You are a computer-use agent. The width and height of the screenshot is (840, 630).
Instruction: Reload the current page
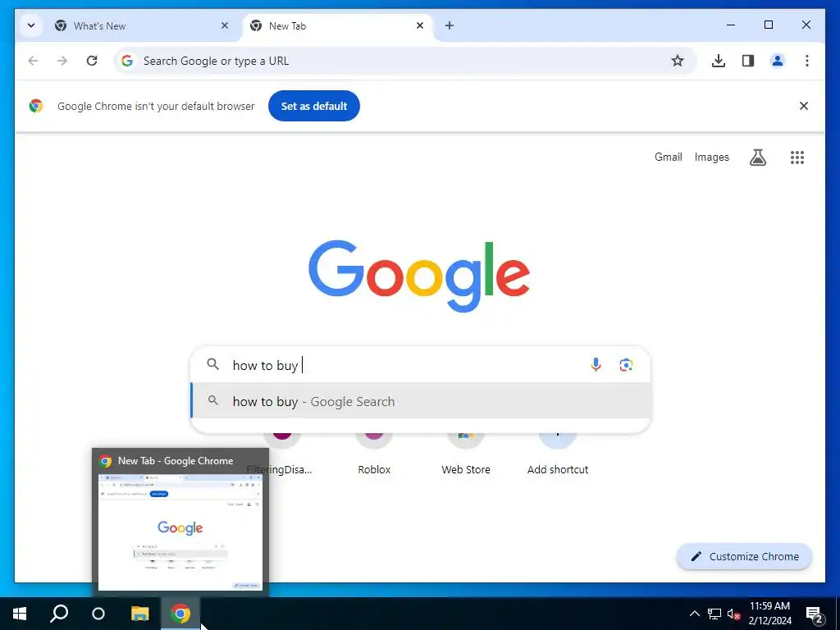click(92, 61)
